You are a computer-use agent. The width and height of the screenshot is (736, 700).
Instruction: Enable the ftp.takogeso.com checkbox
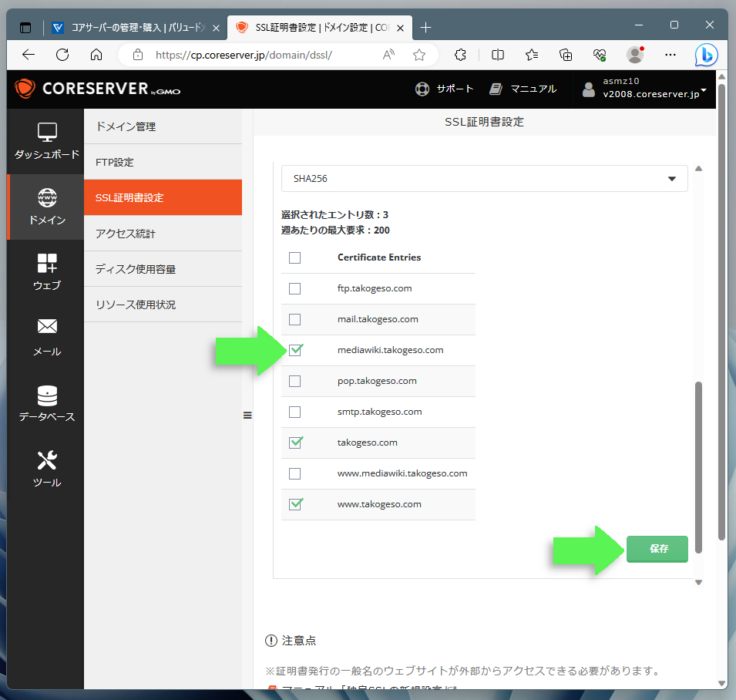pos(294,288)
